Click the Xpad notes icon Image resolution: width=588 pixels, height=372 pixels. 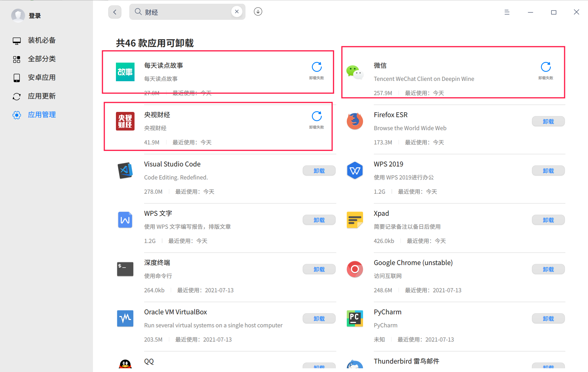tap(355, 220)
